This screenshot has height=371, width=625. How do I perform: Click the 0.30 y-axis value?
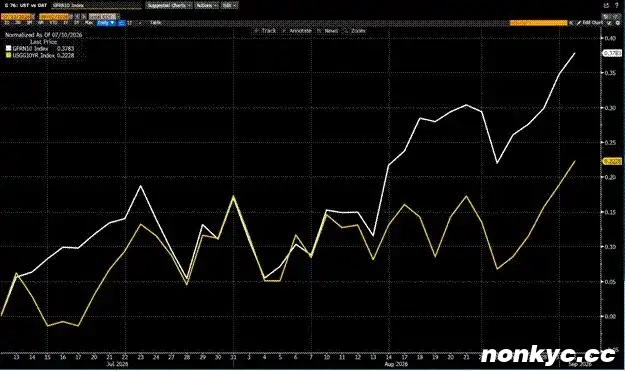pyautogui.click(x=610, y=108)
